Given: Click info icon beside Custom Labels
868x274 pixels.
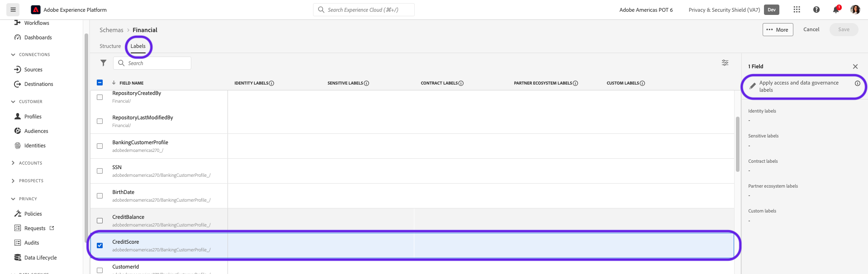Looking at the screenshot, I should click(642, 83).
